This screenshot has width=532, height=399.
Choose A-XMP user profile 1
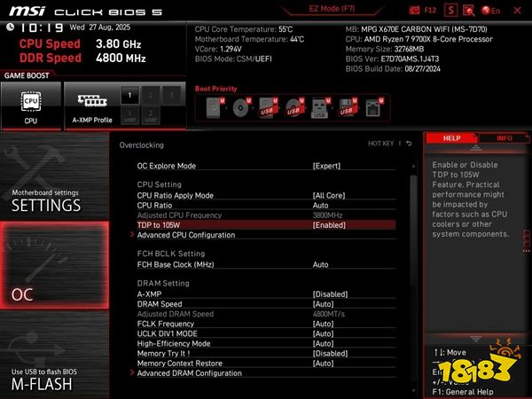129,115
